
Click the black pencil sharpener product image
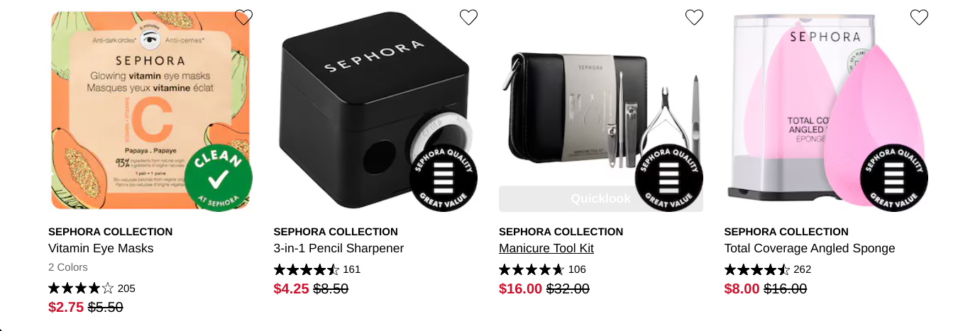click(375, 110)
